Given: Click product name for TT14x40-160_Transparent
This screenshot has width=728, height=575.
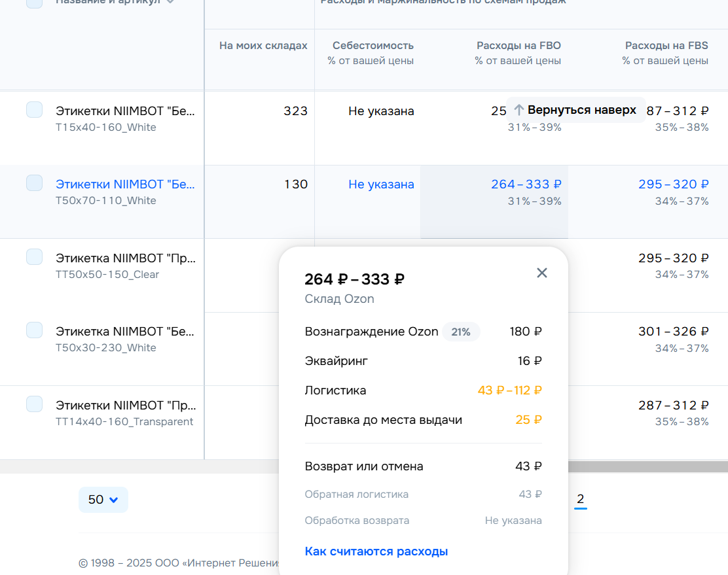Looking at the screenshot, I should (x=125, y=405).
